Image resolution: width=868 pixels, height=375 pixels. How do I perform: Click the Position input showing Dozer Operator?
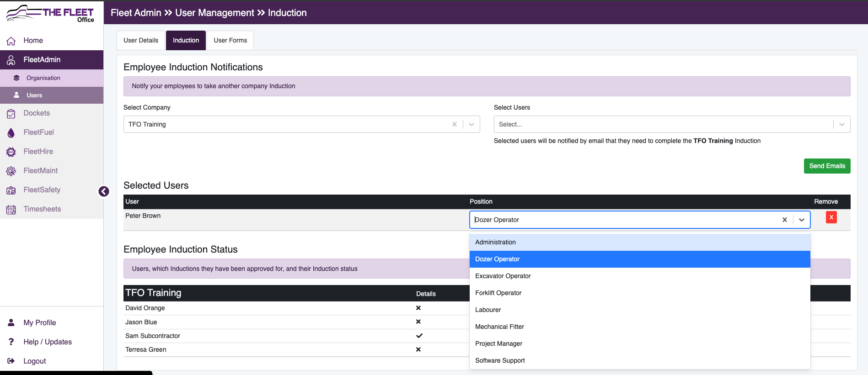pyautogui.click(x=640, y=220)
